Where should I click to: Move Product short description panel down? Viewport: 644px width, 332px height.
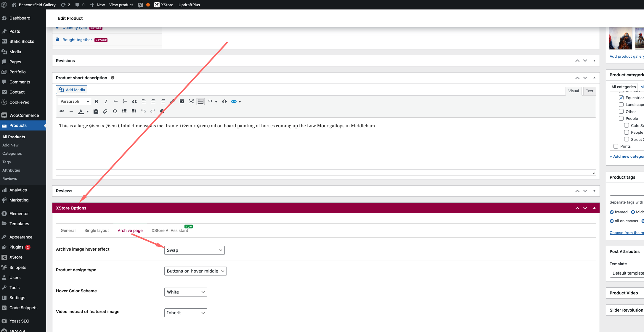[x=585, y=78]
